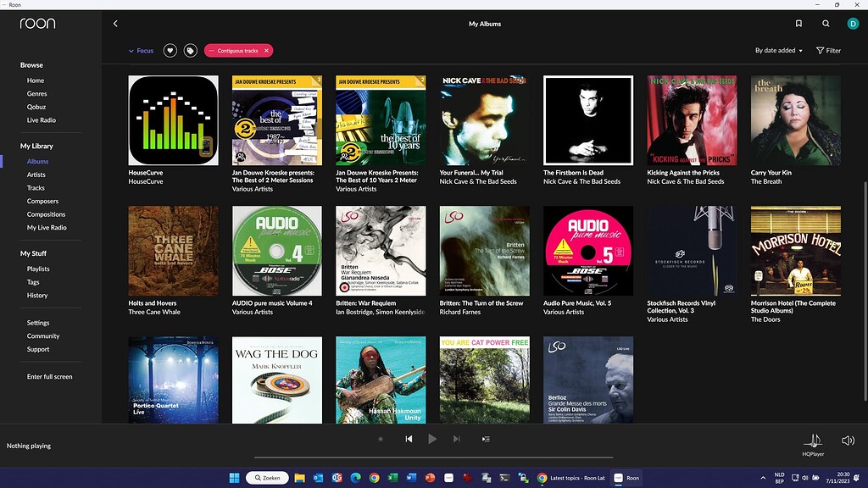Click Enter full screen

pyautogui.click(x=50, y=376)
